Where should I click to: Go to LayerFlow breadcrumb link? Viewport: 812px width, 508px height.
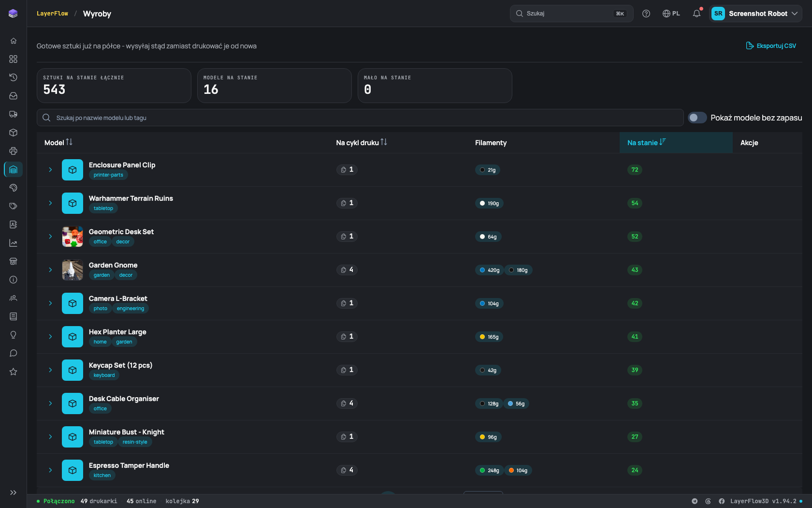[x=52, y=14]
